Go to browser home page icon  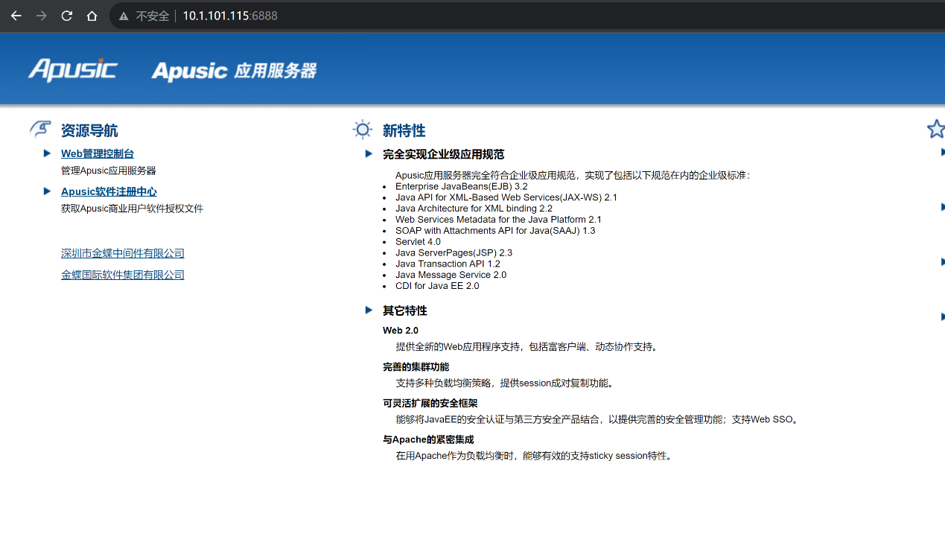92,16
